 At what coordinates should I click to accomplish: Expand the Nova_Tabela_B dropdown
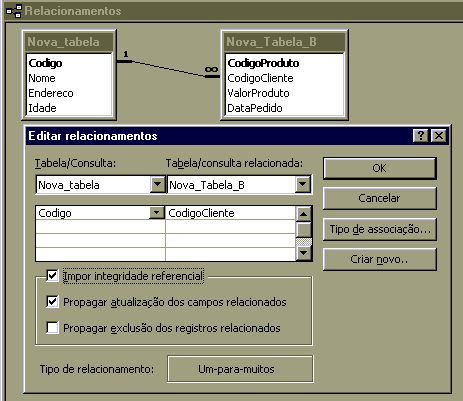[x=303, y=184]
